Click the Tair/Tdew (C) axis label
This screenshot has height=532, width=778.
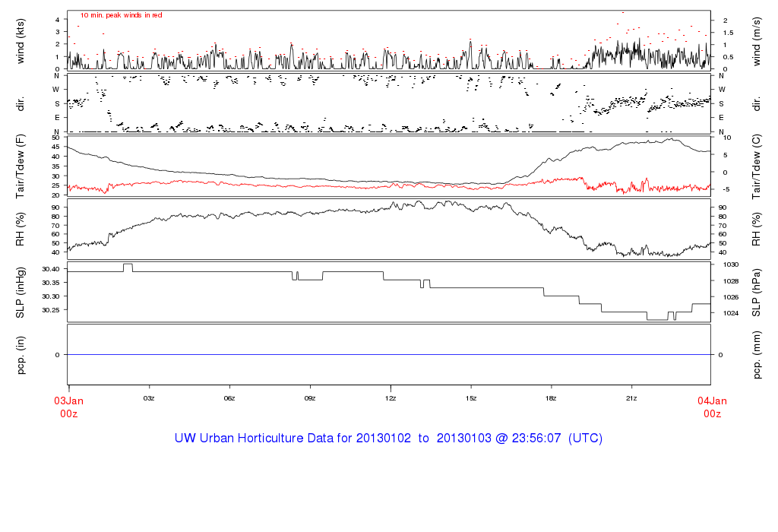tap(757, 166)
